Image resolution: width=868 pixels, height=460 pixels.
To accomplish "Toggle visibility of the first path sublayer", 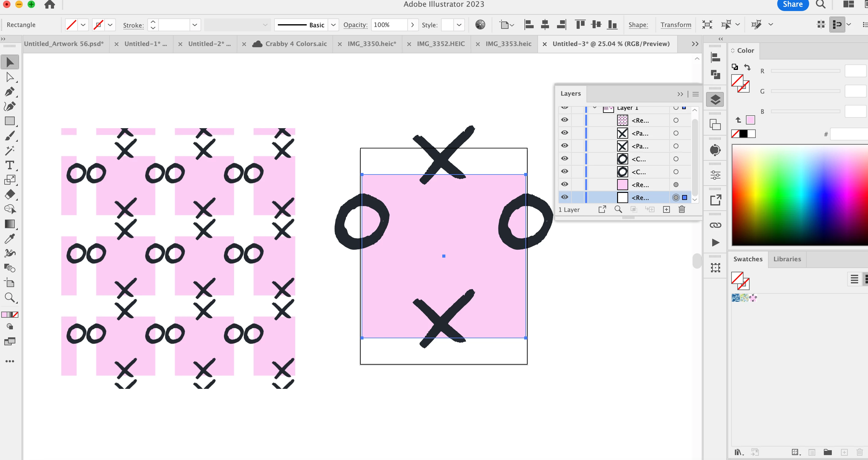I will [x=565, y=133].
